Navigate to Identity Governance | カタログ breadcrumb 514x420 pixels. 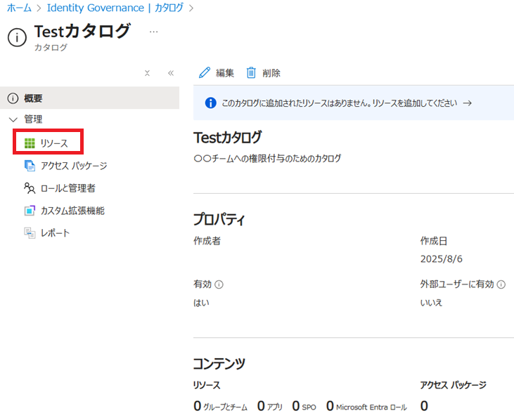click(x=115, y=8)
